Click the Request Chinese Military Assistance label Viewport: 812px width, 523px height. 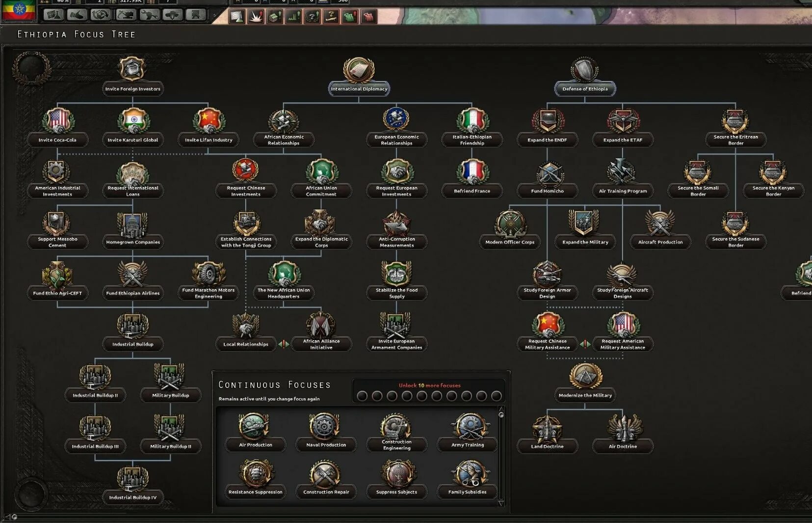pyautogui.click(x=547, y=344)
